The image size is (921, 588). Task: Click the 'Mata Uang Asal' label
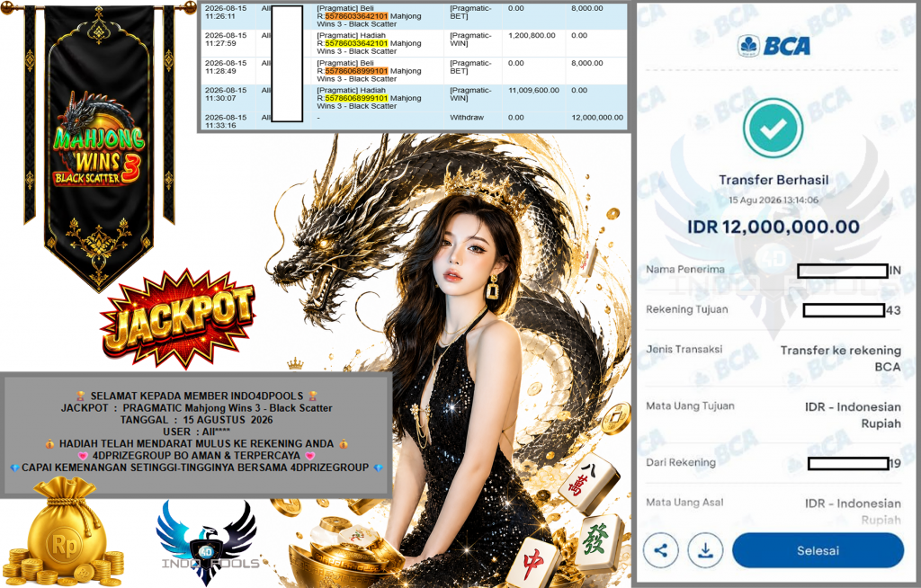(x=684, y=503)
